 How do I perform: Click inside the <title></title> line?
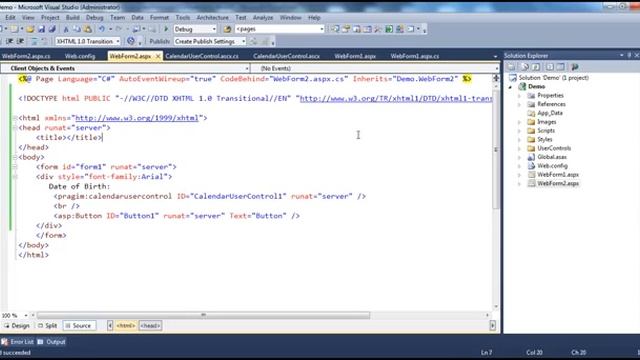click(x=69, y=138)
